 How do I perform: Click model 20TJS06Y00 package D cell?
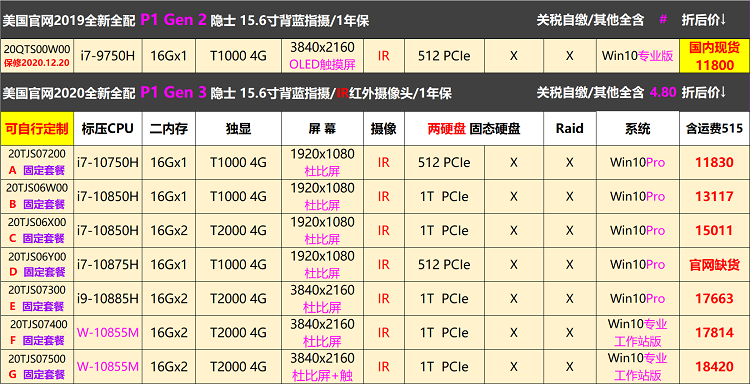[x=37, y=264]
